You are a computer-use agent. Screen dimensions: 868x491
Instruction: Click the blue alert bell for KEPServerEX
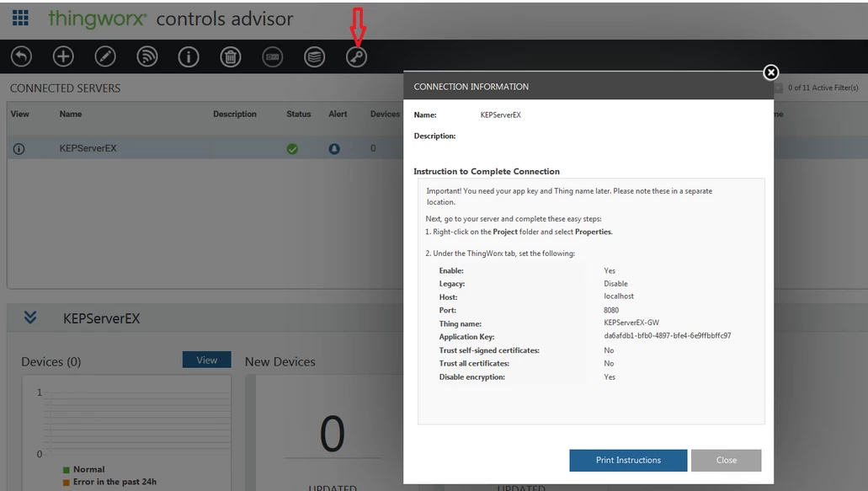pos(334,149)
